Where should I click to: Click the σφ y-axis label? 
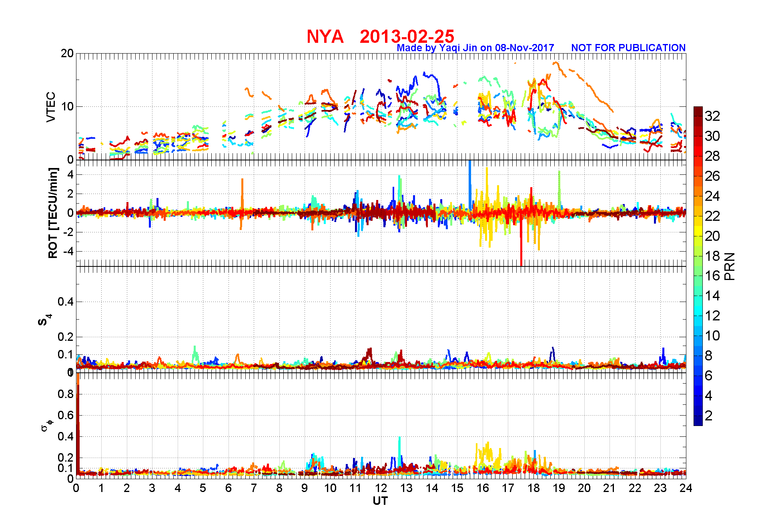[46, 425]
